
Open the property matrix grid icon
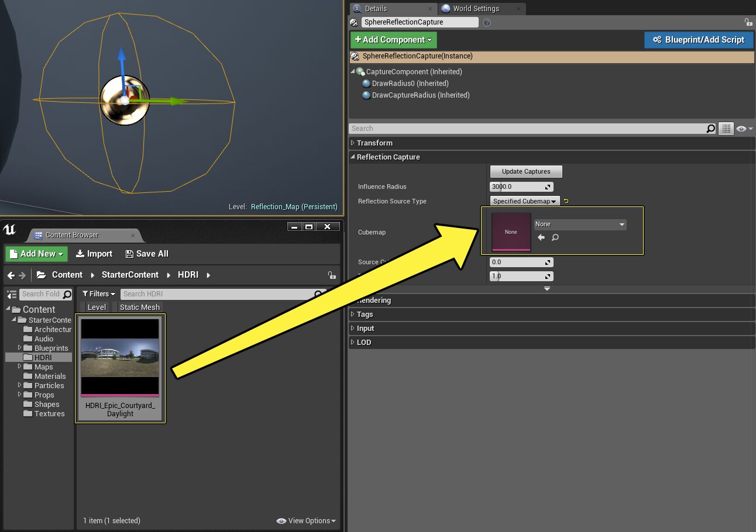click(x=726, y=129)
